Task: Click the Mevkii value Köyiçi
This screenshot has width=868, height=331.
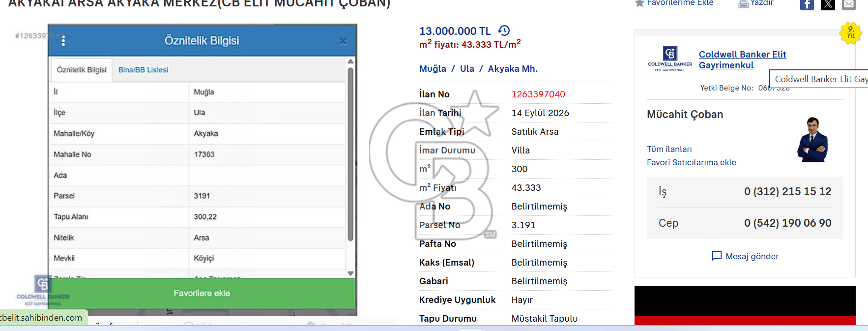Action: coord(203,258)
